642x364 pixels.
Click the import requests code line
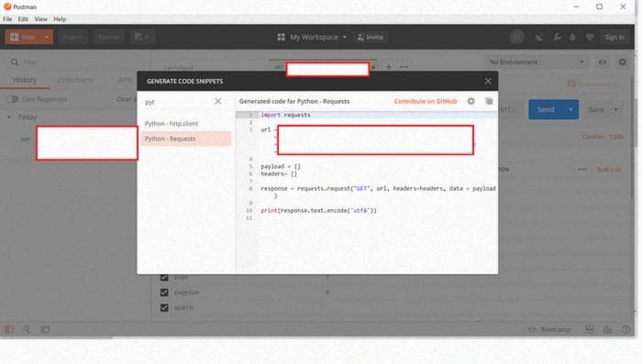(285, 115)
